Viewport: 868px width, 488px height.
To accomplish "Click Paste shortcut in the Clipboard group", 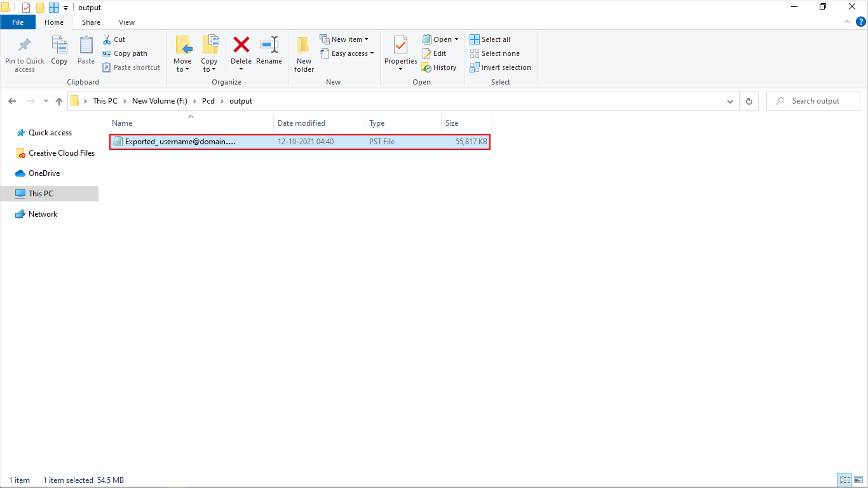I will 131,67.
